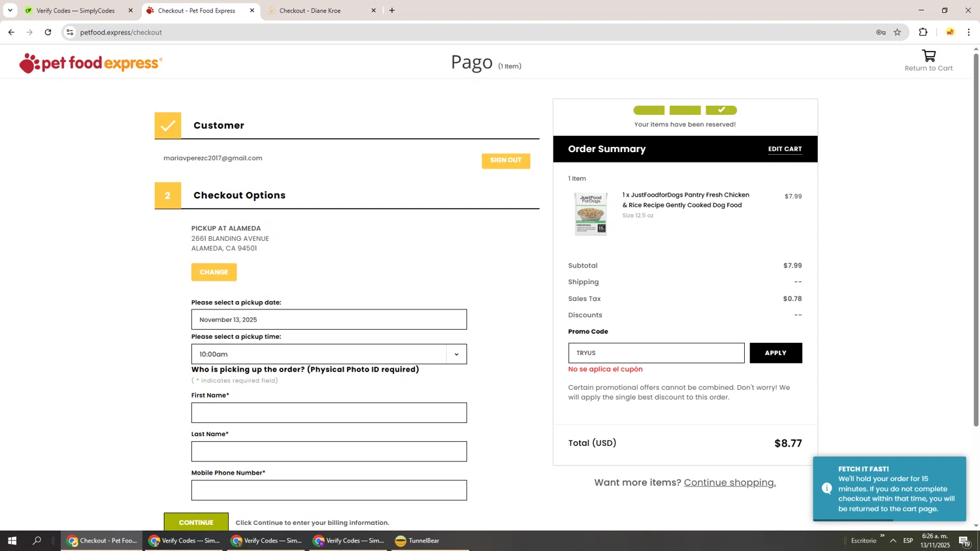Image resolution: width=980 pixels, height=551 pixels.
Task: Click the promo code field containing TRYUS
Action: coord(656,353)
